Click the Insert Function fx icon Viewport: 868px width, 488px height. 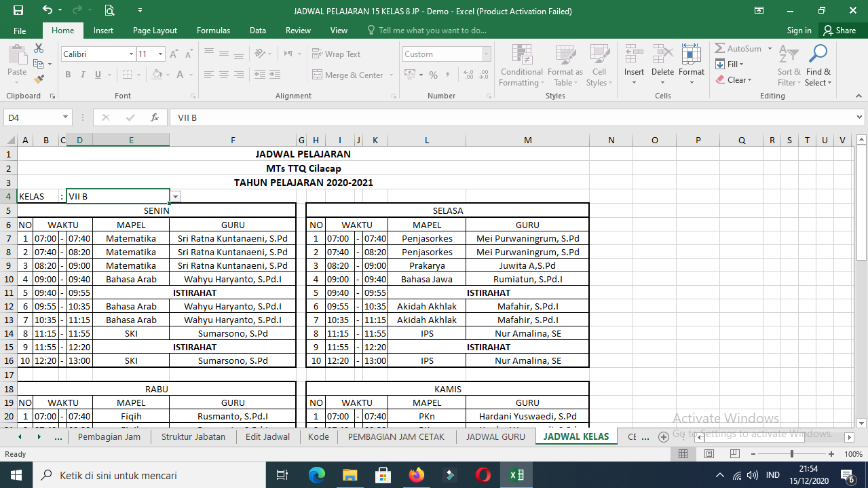(155, 117)
